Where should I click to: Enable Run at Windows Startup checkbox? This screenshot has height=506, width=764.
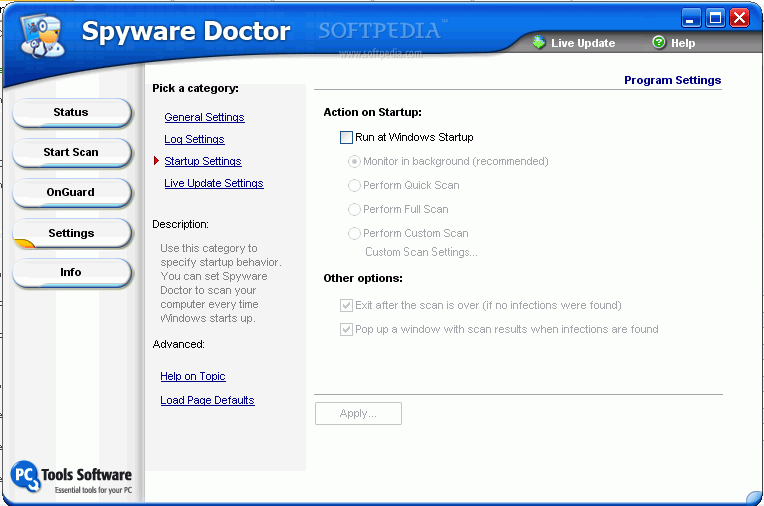(346, 137)
